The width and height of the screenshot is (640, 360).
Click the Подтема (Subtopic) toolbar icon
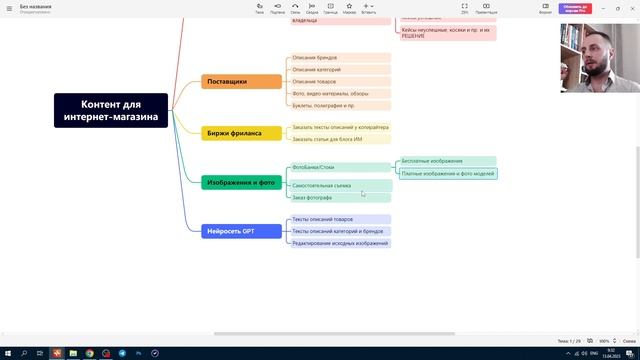click(278, 9)
